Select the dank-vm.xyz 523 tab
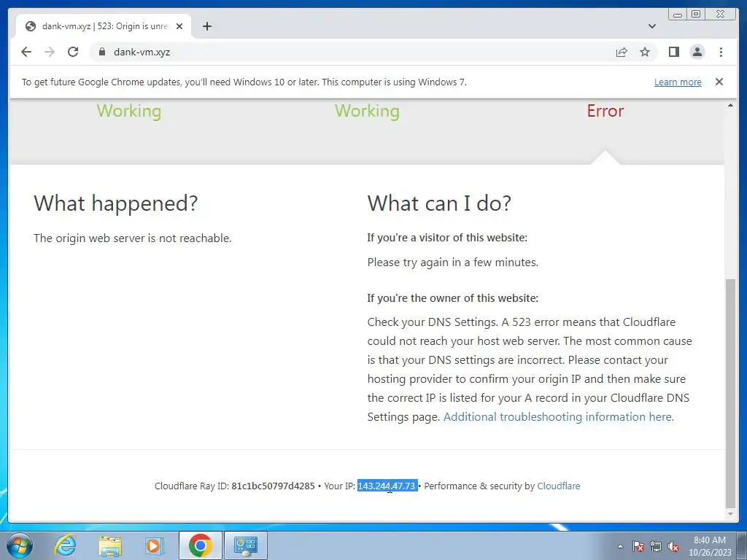The height and width of the screenshot is (560, 747). click(x=104, y=26)
